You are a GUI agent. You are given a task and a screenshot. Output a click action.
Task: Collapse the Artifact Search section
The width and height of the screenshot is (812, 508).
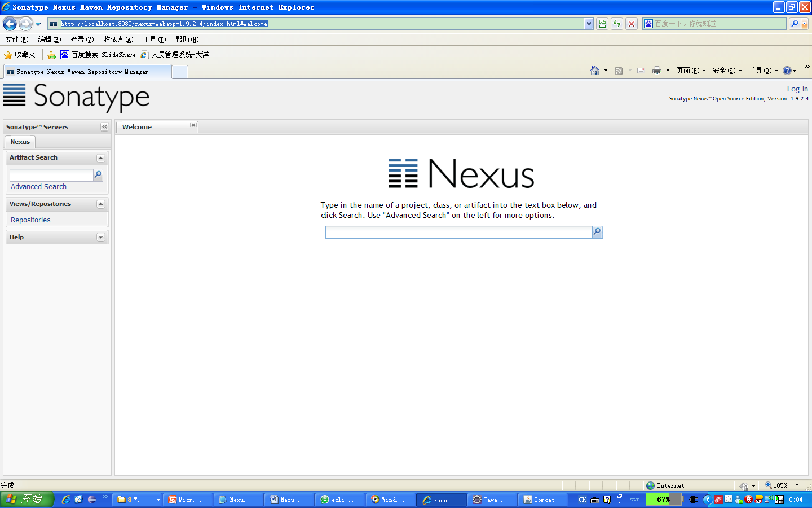pyautogui.click(x=100, y=158)
